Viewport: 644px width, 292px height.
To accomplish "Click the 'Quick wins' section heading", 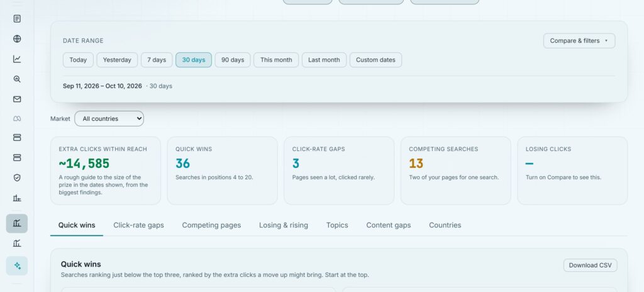I will click(x=81, y=264).
